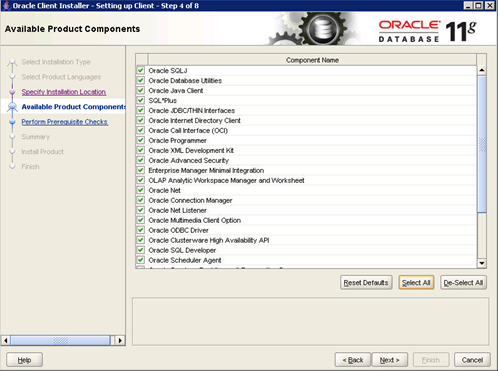Viewport: 498px width, 371px height.
Task: Open the Specify Installation Location step link
Action: 64,92
